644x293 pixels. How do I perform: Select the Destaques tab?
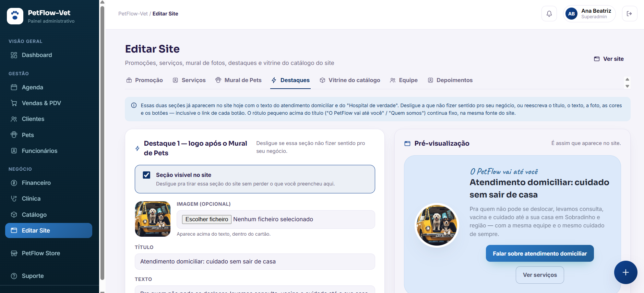290,80
